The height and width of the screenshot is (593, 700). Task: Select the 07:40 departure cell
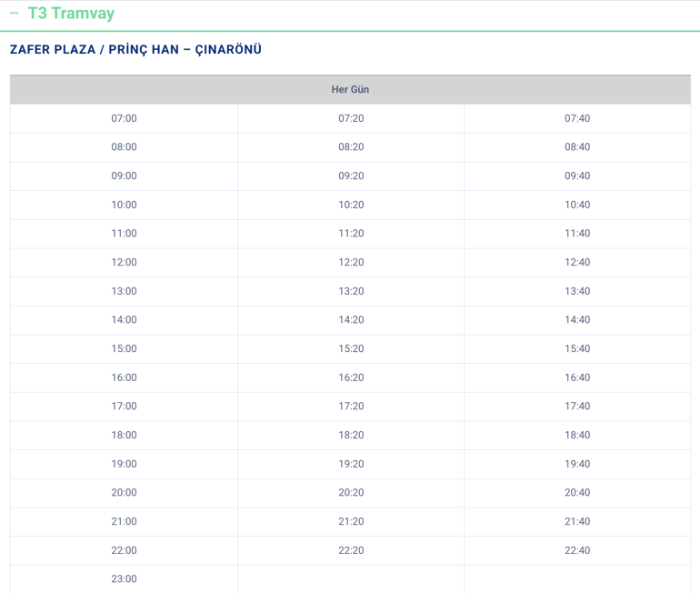577,118
